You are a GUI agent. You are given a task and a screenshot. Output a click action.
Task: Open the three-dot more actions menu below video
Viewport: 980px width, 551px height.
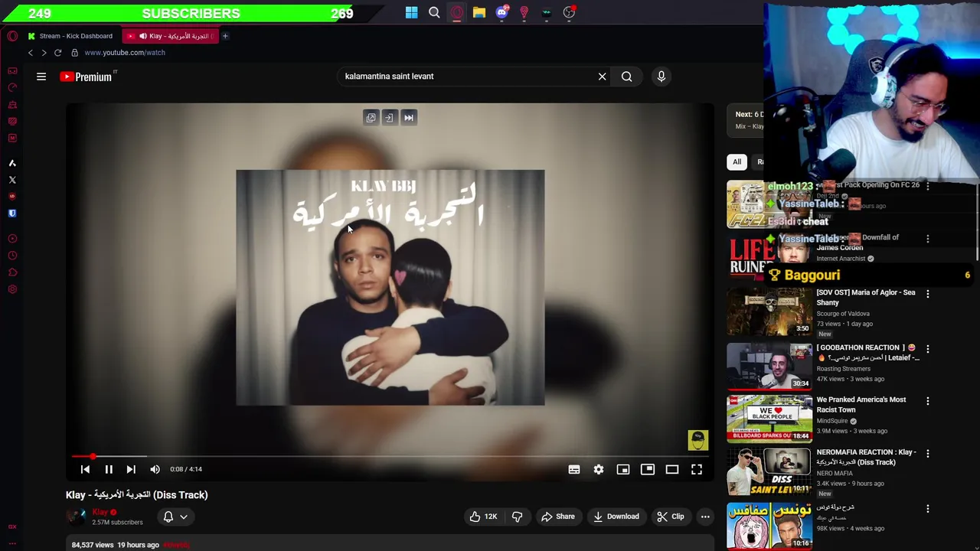coord(705,517)
